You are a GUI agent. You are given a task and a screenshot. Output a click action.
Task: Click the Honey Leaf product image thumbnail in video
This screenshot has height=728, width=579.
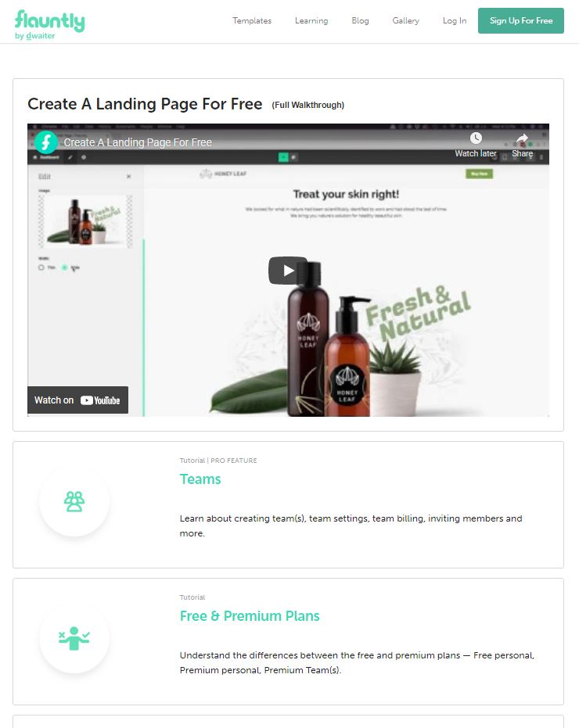tap(86, 221)
